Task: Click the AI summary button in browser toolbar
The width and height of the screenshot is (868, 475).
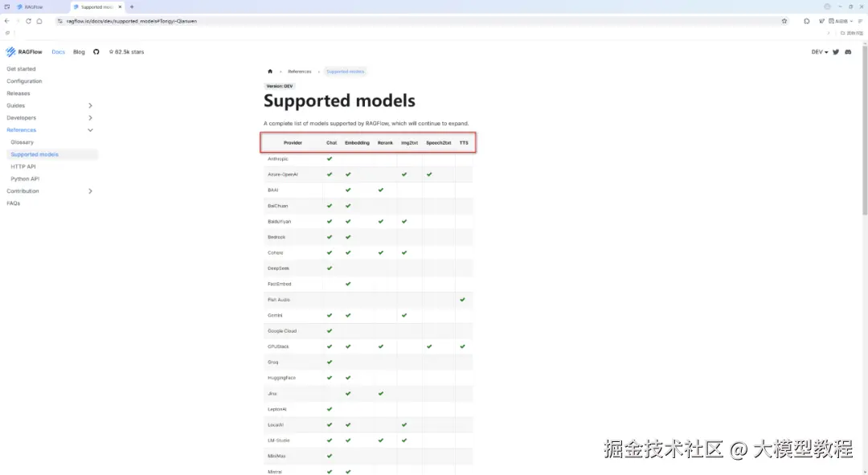Action: tap(838, 21)
